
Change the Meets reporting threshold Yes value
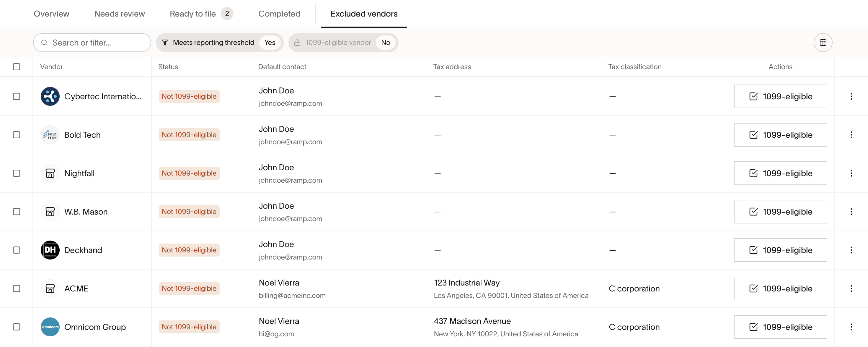pyautogui.click(x=270, y=43)
